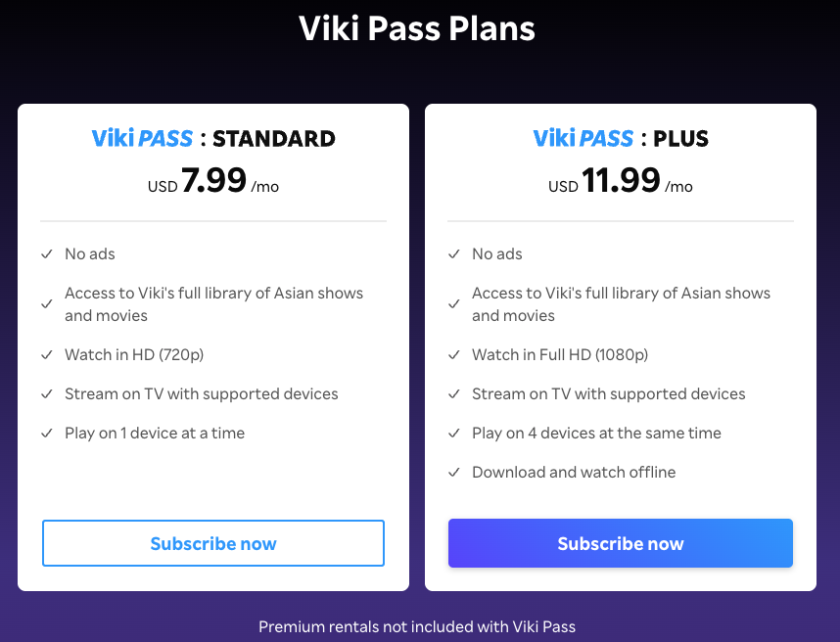This screenshot has height=642, width=840.
Task: Click the Viki Pass logo on Standard plan
Action: (x=143, y=138)
